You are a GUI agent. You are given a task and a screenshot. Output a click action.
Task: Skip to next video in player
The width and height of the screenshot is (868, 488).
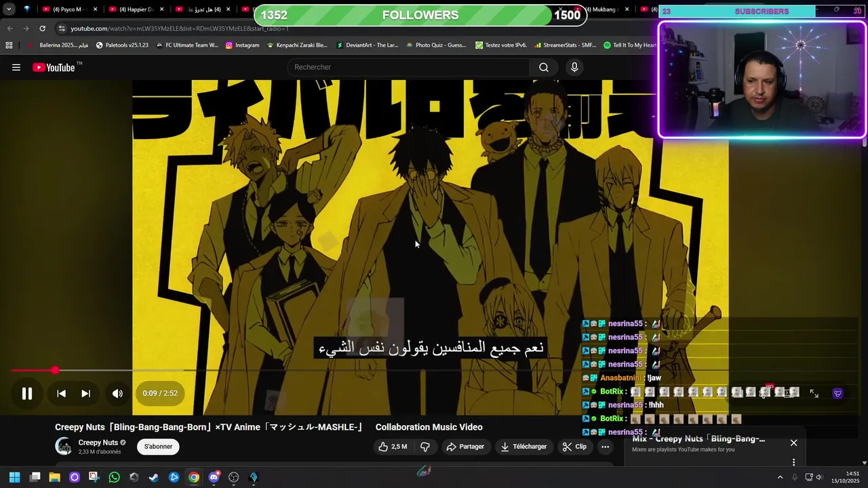point(85,393)
